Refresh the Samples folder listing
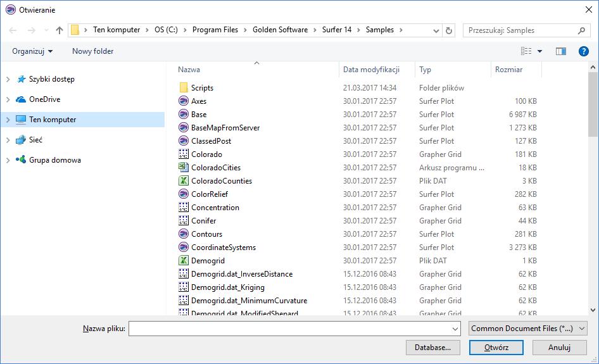 point(450,30)
